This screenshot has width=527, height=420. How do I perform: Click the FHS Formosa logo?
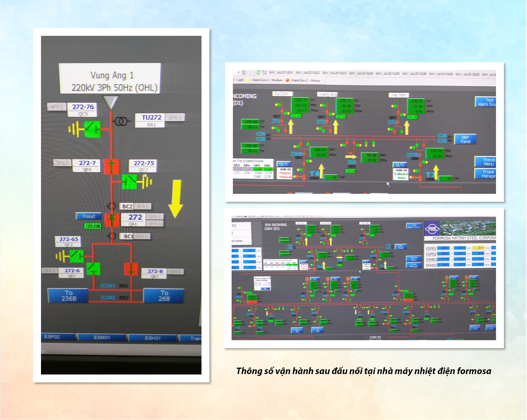click(x=432, y=229)
